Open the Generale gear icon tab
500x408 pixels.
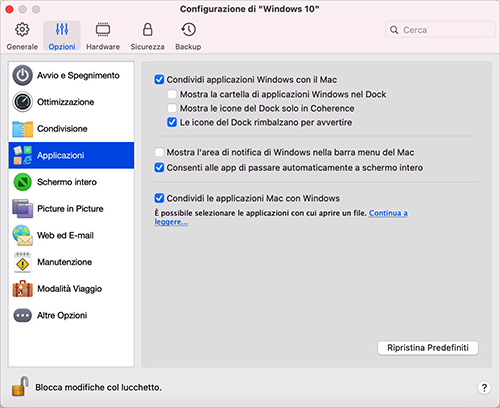22,30
